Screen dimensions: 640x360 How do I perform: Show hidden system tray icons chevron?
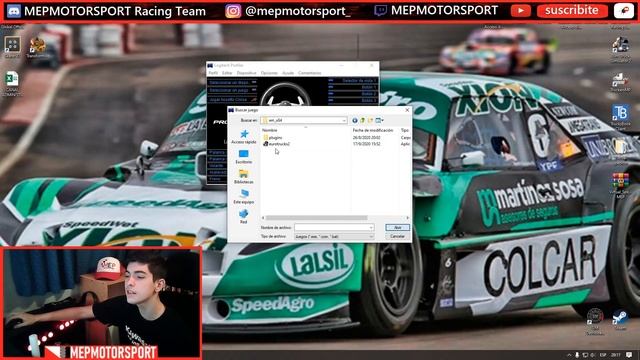pyautogui.click(x=569, y=355)
